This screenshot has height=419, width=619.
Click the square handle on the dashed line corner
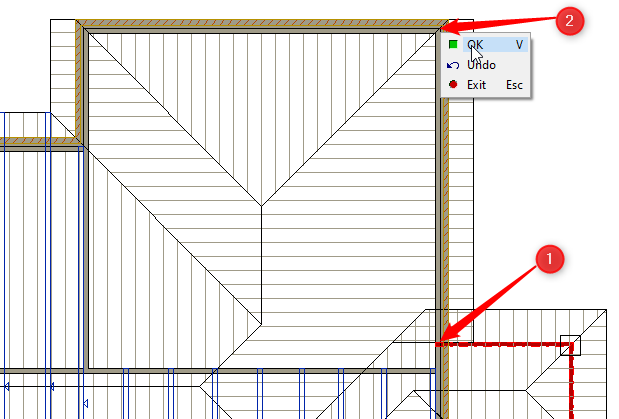tap(570, 345)
